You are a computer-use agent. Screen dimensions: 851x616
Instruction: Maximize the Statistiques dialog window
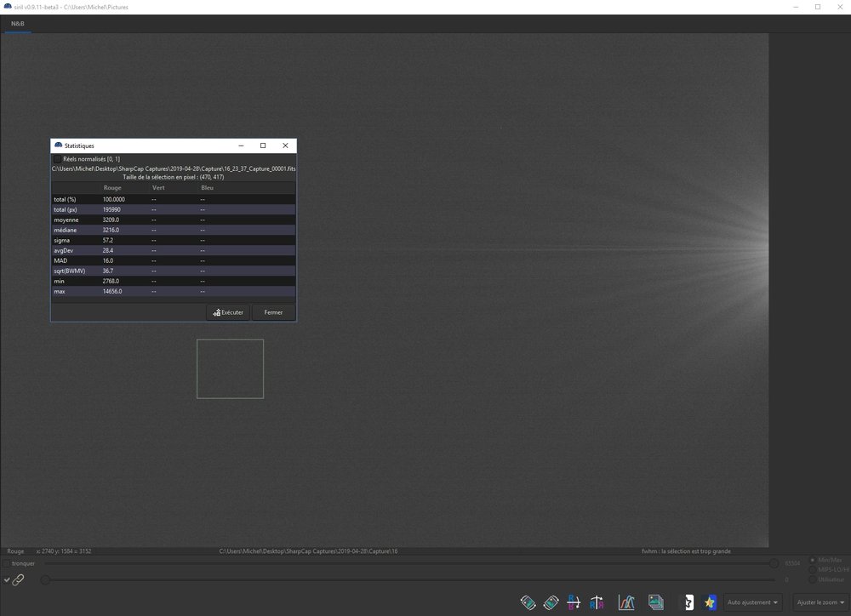[263, 145]
